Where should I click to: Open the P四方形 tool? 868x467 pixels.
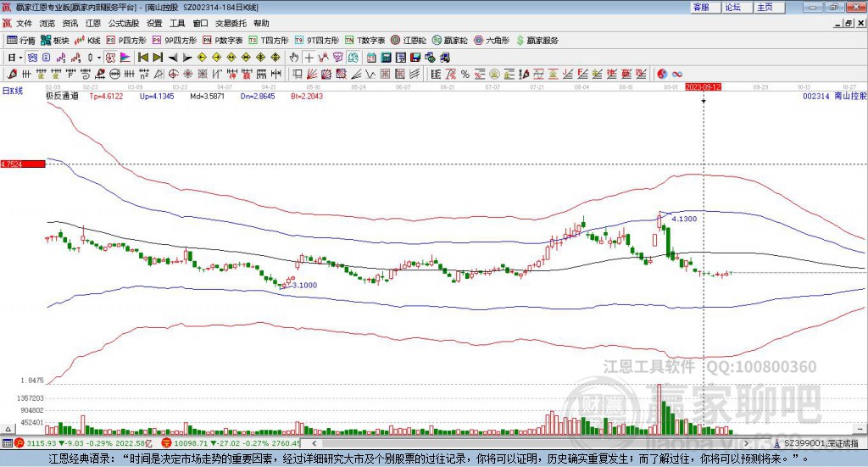126,41
